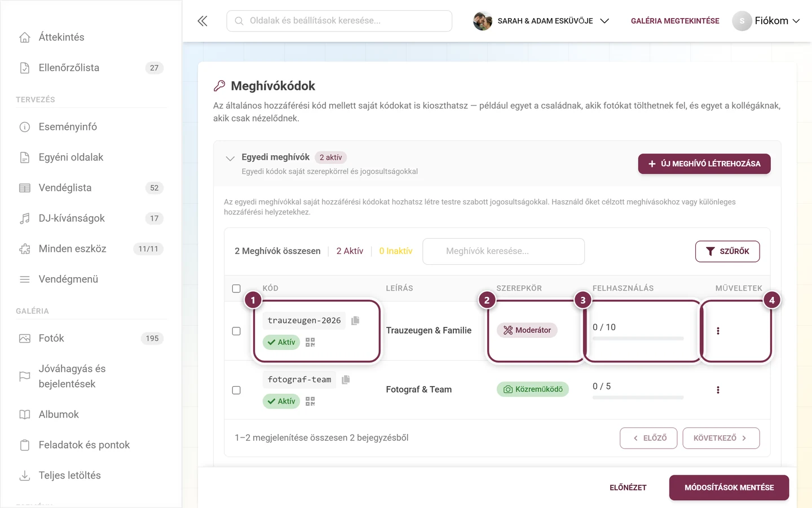Click the DJ-kívánságok music note icon
Viewport: 812px width, 508px height.
point(25,218)
